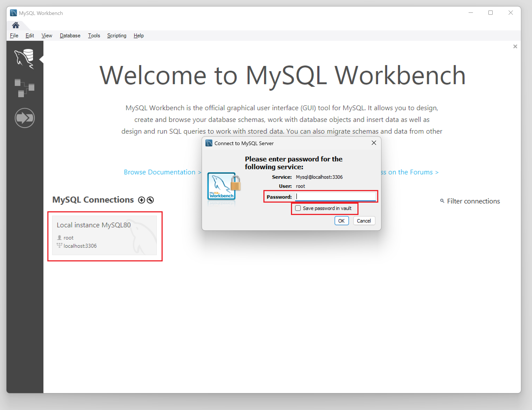Screen dimensions: 532x410
Task: Open the Help menu
Action: tap(139, 36)
